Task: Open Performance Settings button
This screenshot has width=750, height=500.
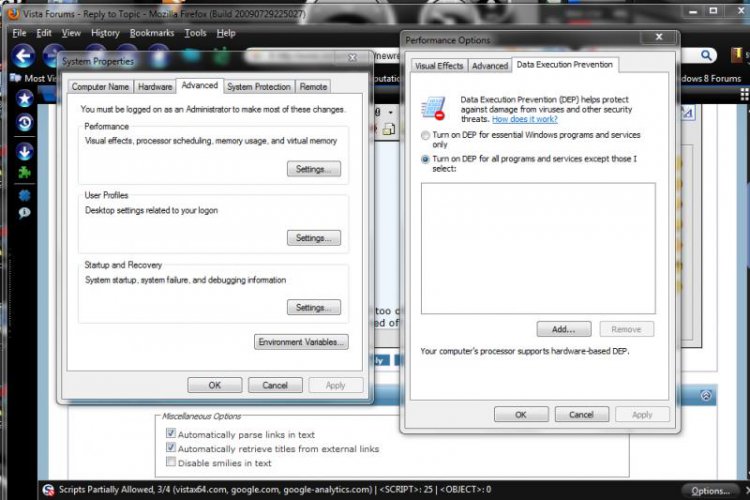Action: [314, 169]
